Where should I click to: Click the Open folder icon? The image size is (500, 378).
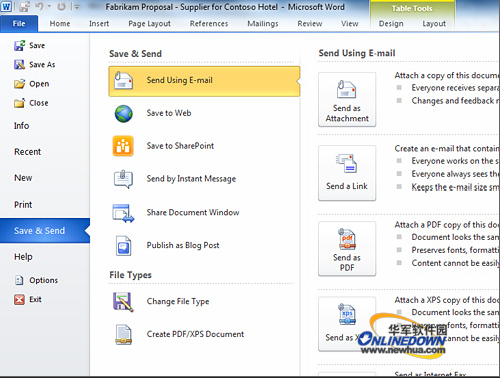(19, 84)
